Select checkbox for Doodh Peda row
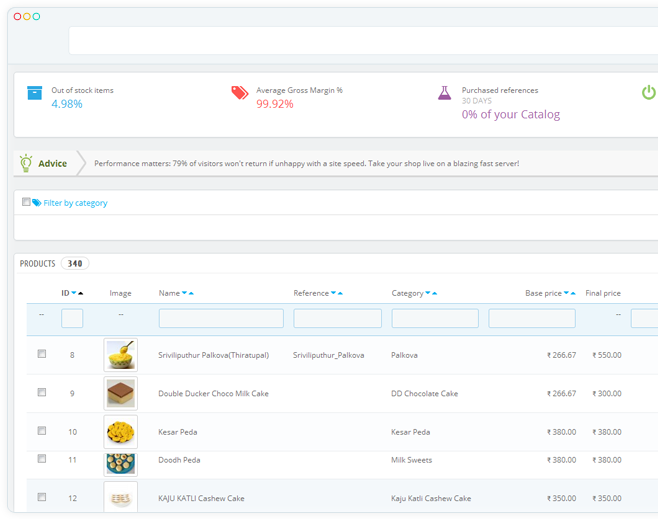Image resolution: width=658 pixels, height=519 pixels. pos(42,459)
